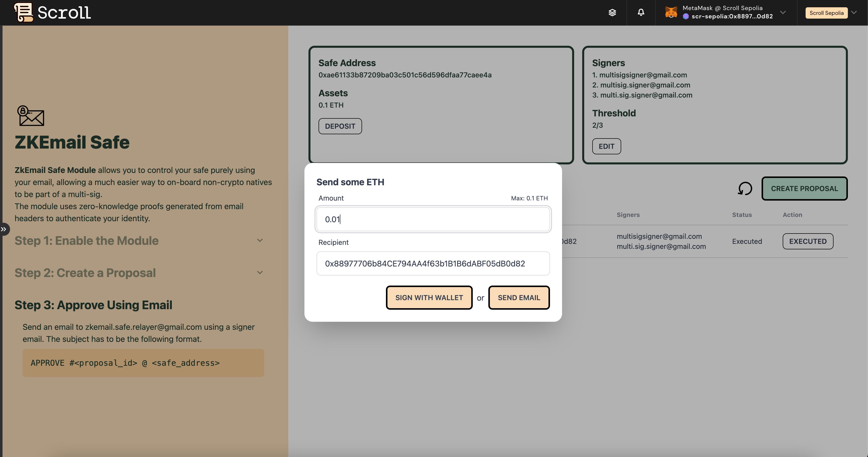
Task: Click CREATE PROPOSAL button top right
Action: 804,188
